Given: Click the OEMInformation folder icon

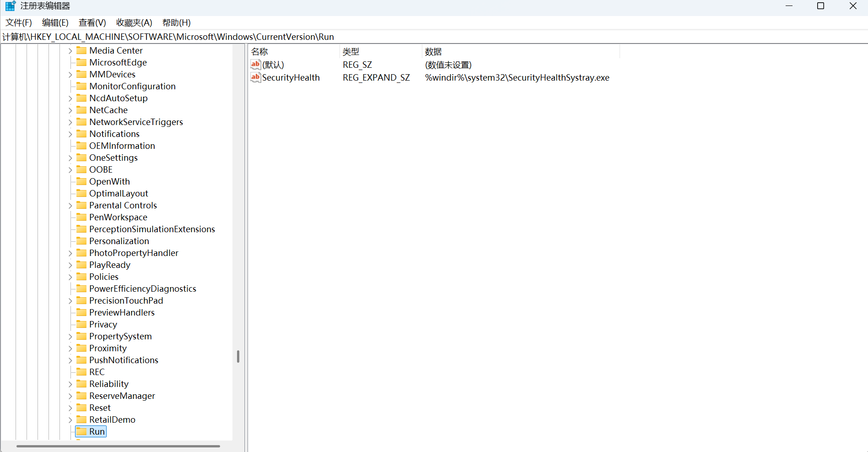Looking at the screenshot, I should [x=81, y=146].
